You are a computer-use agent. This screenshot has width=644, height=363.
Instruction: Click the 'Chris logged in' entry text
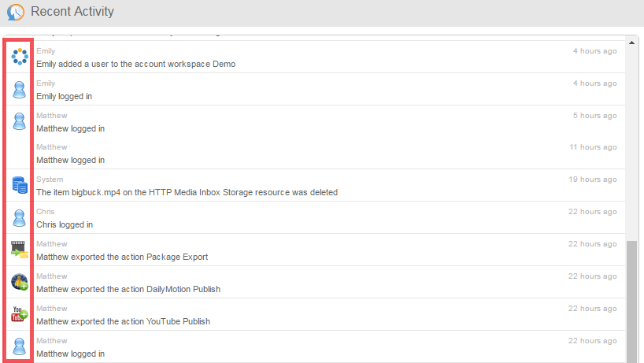point(65,224)
